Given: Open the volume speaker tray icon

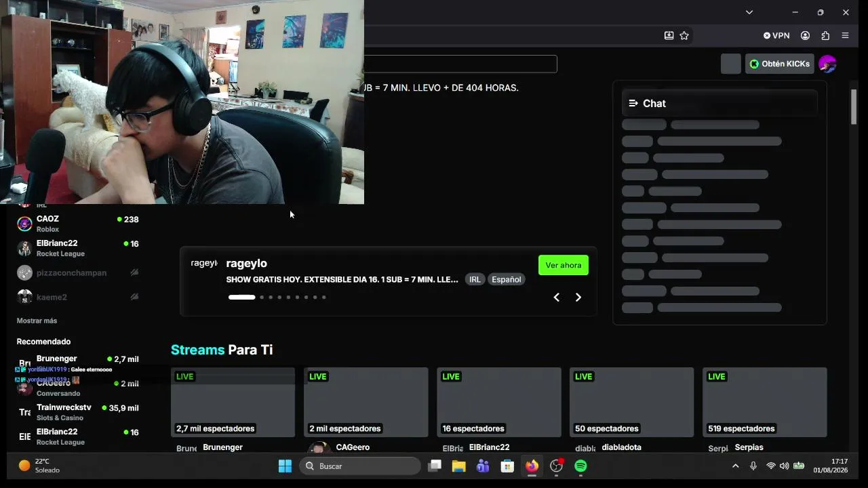Looking at the screenshot, I should [785, 466].
